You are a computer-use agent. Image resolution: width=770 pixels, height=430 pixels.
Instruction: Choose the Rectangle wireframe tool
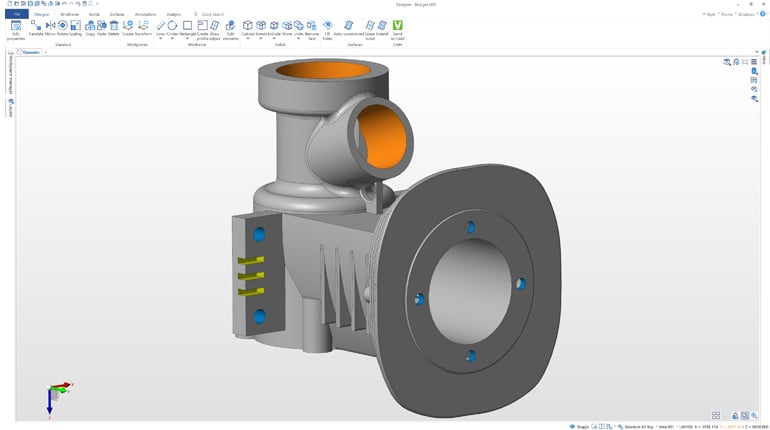pos(186,25)
